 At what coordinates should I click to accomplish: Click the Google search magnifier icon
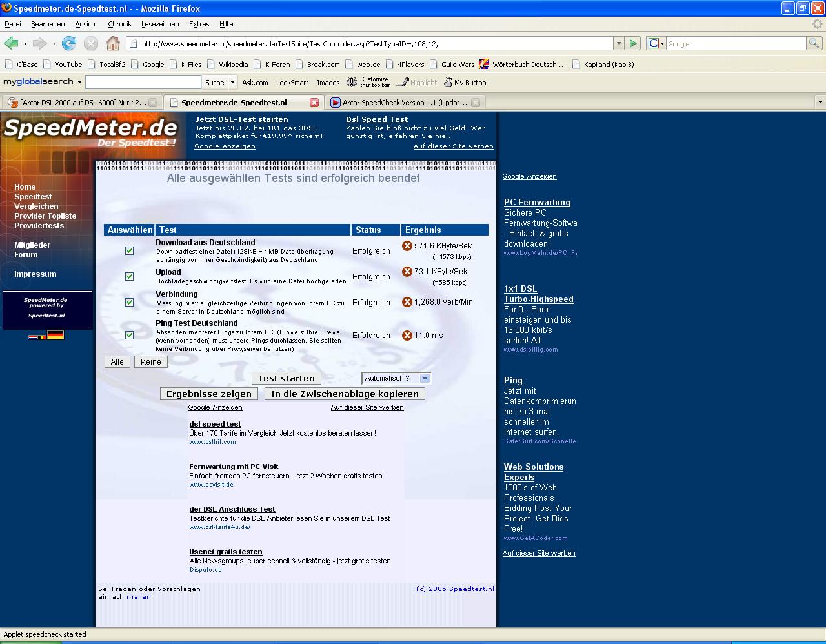pos(814,43)
